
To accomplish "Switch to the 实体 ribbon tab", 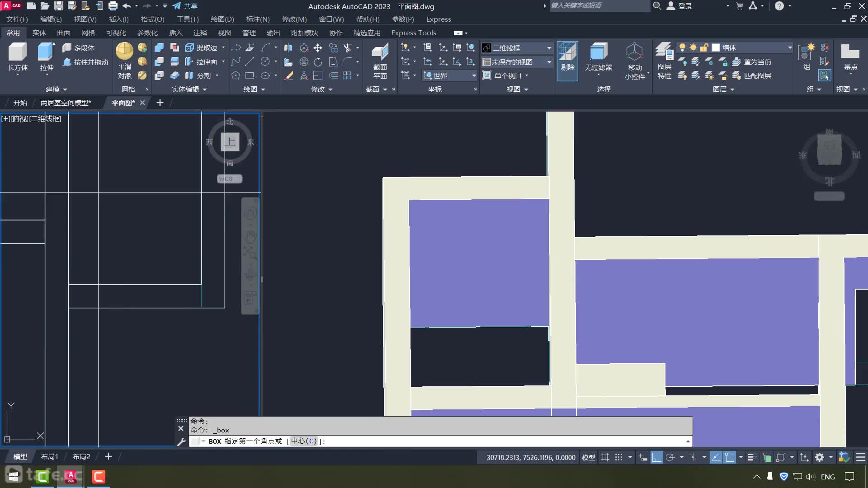I will (x=39, y=33).
